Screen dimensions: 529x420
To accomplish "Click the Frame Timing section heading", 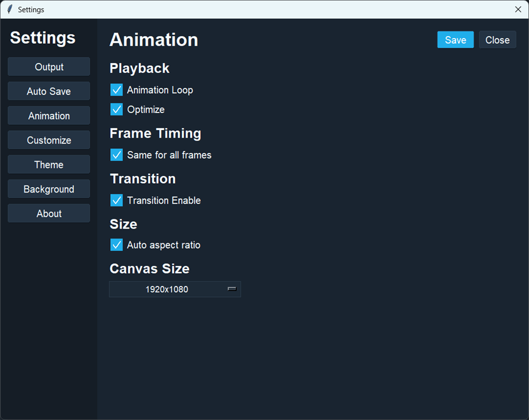I will tap(155, 134).
